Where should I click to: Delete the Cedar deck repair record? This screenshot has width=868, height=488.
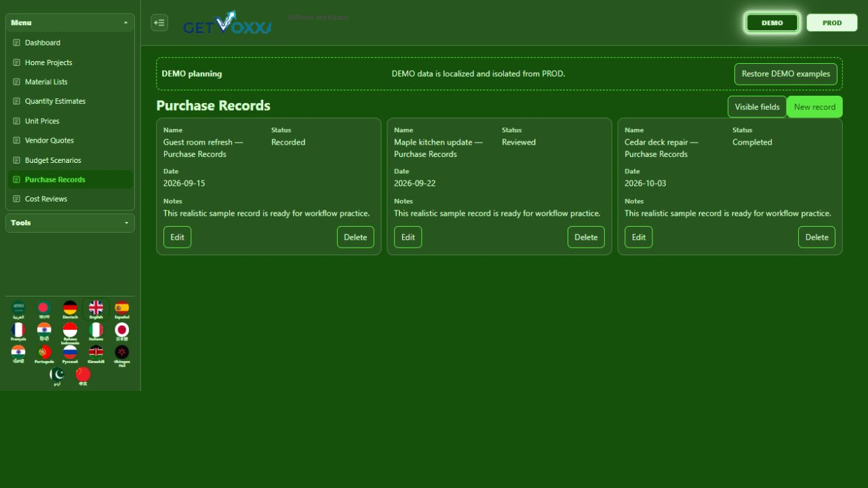816,237
